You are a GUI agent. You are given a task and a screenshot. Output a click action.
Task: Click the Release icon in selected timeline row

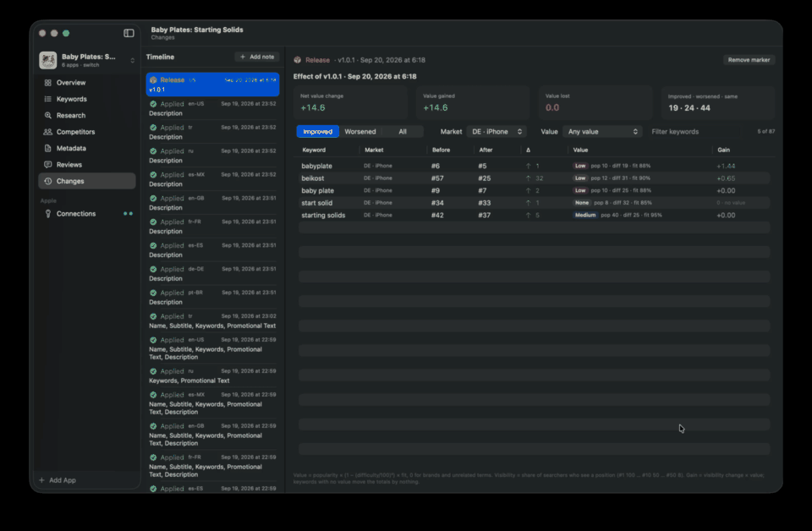tap(153, 80)
